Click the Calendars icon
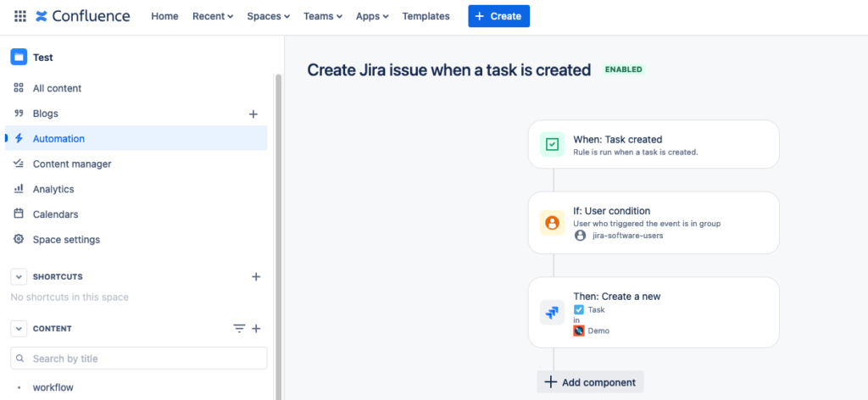Viewport: 868px width, 400px height. pos(19,214)
